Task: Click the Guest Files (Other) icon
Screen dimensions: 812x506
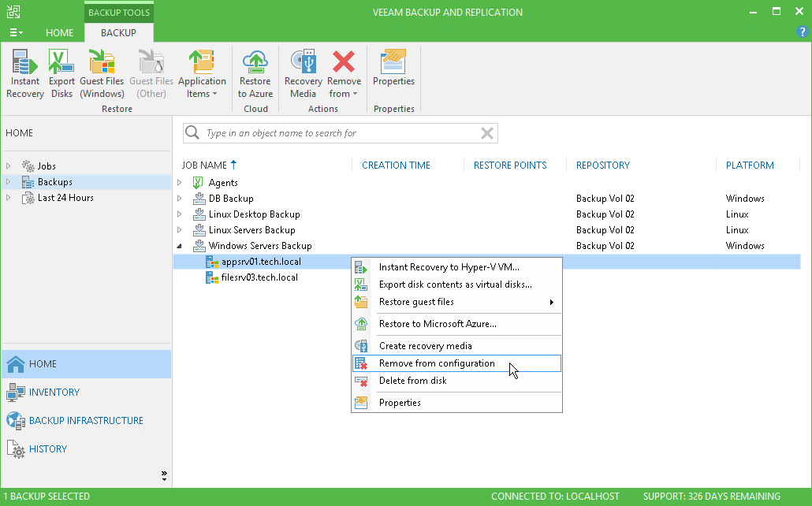Action: pos(151,73)
